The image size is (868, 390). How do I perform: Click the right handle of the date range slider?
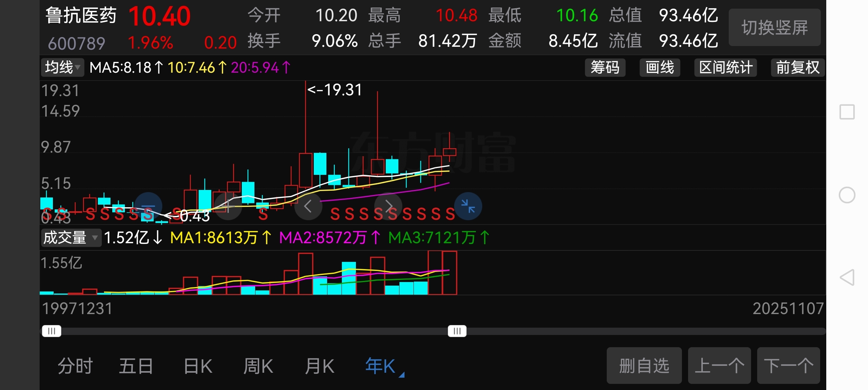457,331
